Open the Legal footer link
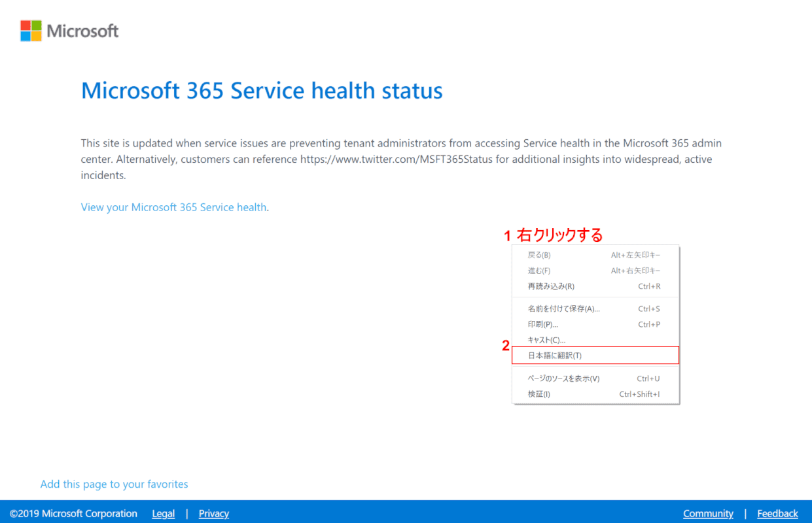This screenshot has height=523, width=812. (164, 514)
